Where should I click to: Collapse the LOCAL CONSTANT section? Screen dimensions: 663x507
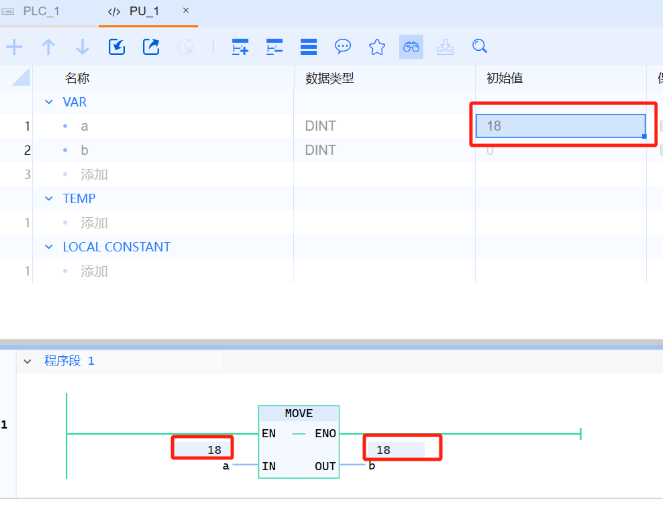click(48, 247)
